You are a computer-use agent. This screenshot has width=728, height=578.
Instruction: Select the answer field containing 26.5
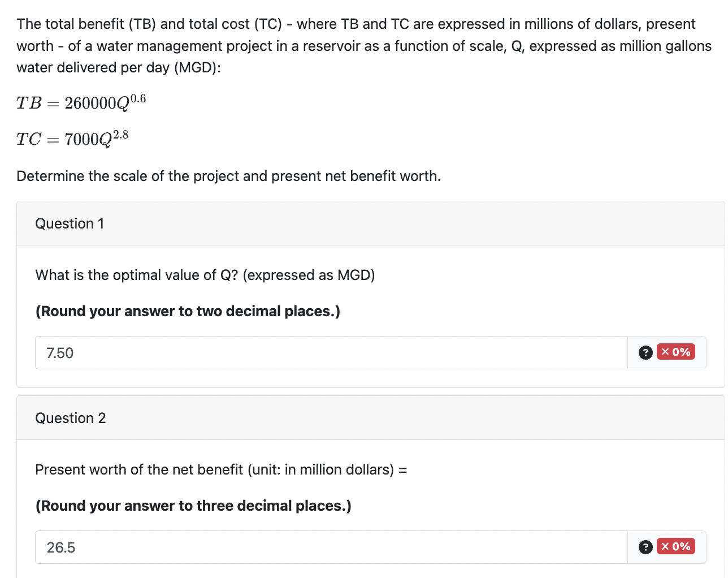click(226, 547)
